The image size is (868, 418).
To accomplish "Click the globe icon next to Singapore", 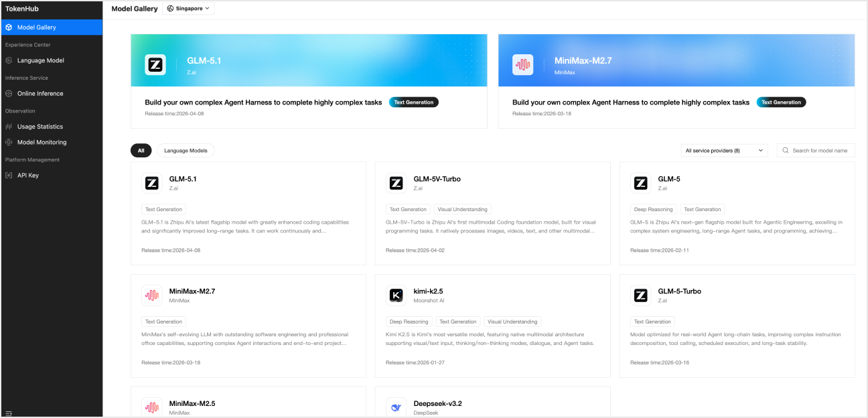I will [170, 9].
